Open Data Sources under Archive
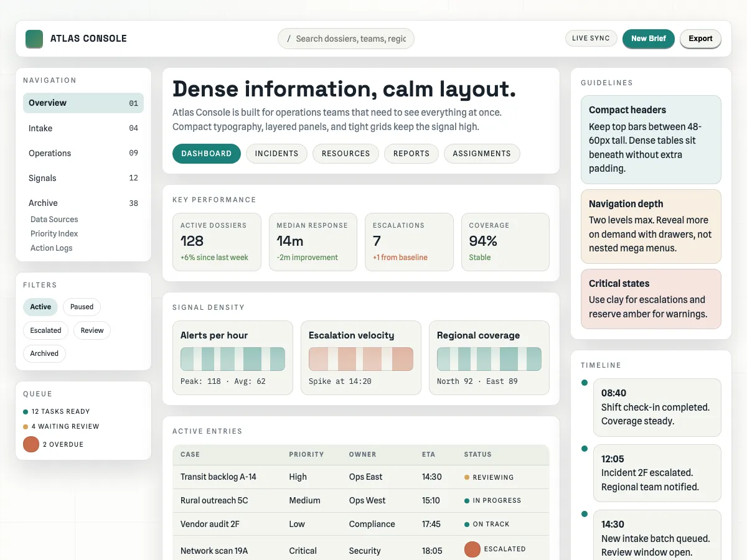Image resolution: width=747 pixels, height=560 pixels. pos(54,219)
